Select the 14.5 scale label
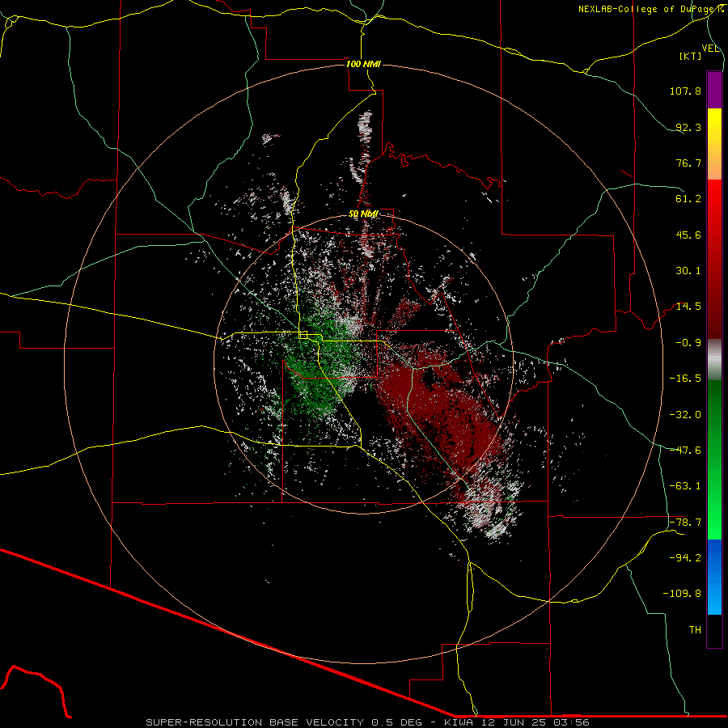The image size is (728, 728). pyautogui.click(x=688, y=307)
